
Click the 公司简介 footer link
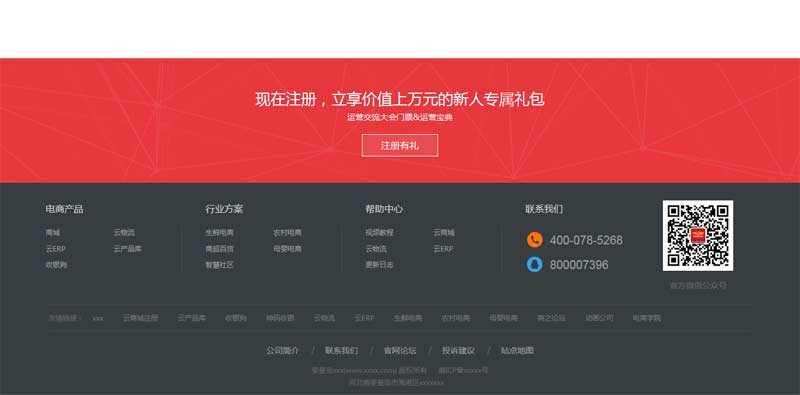(x=282, y=351)
